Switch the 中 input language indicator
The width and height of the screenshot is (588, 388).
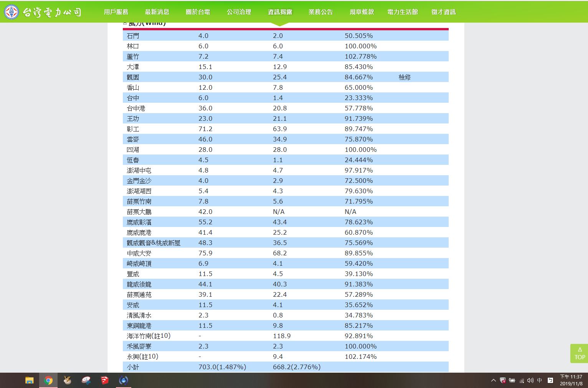coord(540,380)
